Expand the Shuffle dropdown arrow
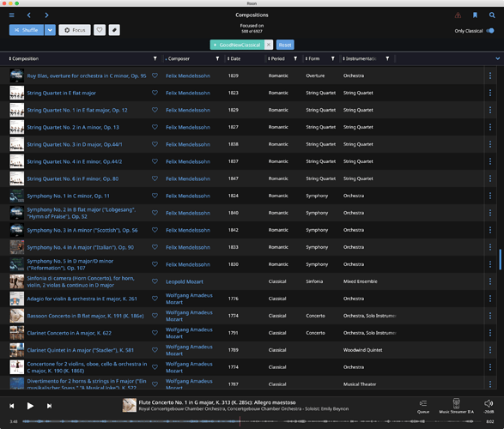This screenshot has width=504, height=429. (50, 30)
